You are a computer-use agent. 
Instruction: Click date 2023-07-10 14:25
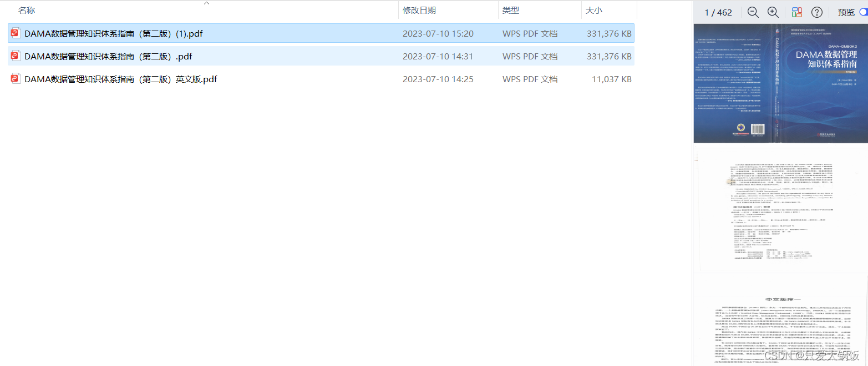click(x=438, y=79)
